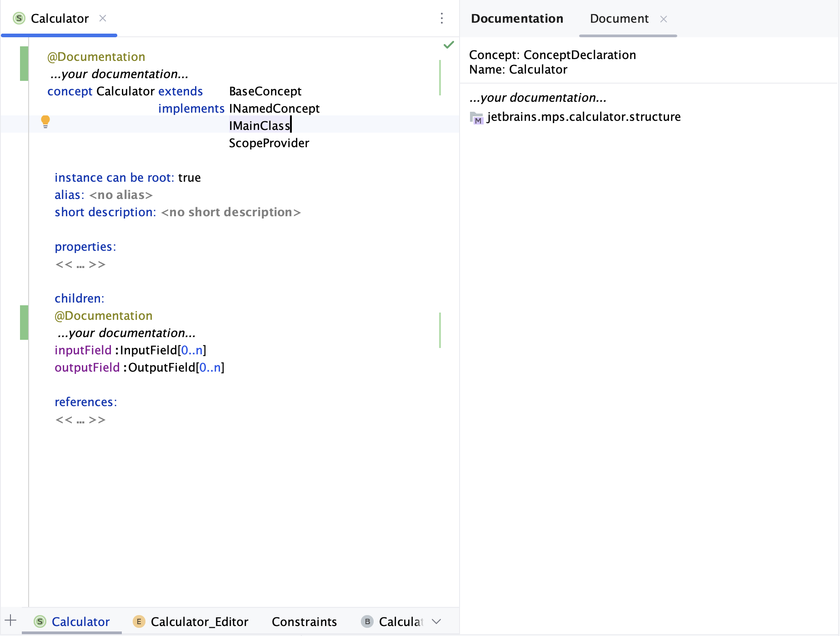Screen dimensions: 840x636
Task: Open the editor options via the three-dot icon
Action: (x=441, y=18)
